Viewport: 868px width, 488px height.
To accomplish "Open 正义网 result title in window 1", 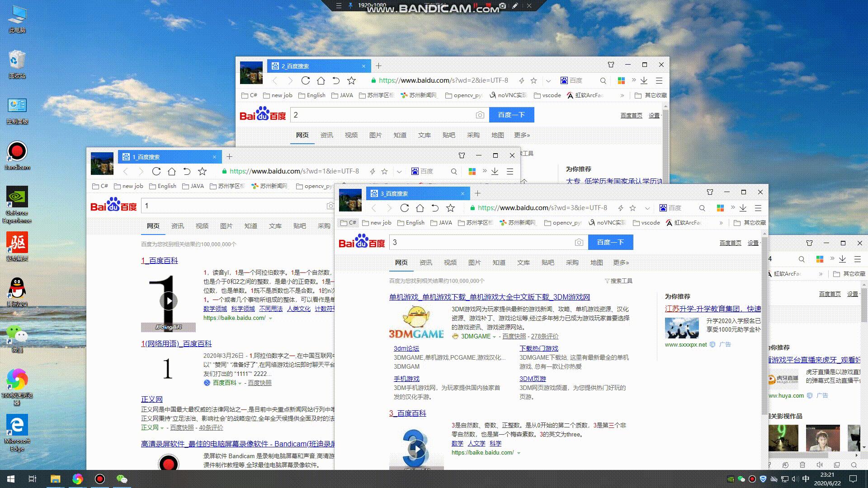I will [151, 399].
